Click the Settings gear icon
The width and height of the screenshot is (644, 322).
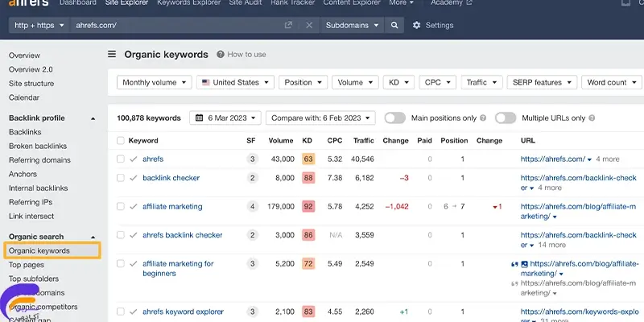coord(416,25)
